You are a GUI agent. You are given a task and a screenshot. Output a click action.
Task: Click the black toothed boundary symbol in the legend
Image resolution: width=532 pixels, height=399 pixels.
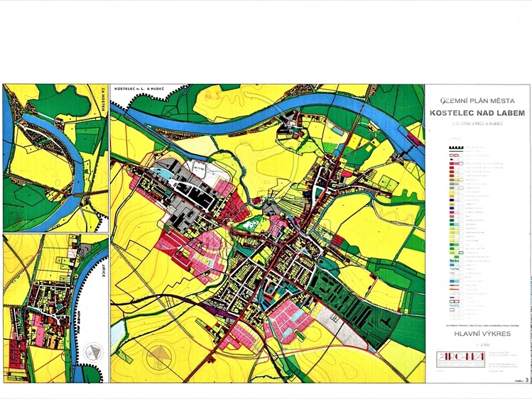coord(456,148)
